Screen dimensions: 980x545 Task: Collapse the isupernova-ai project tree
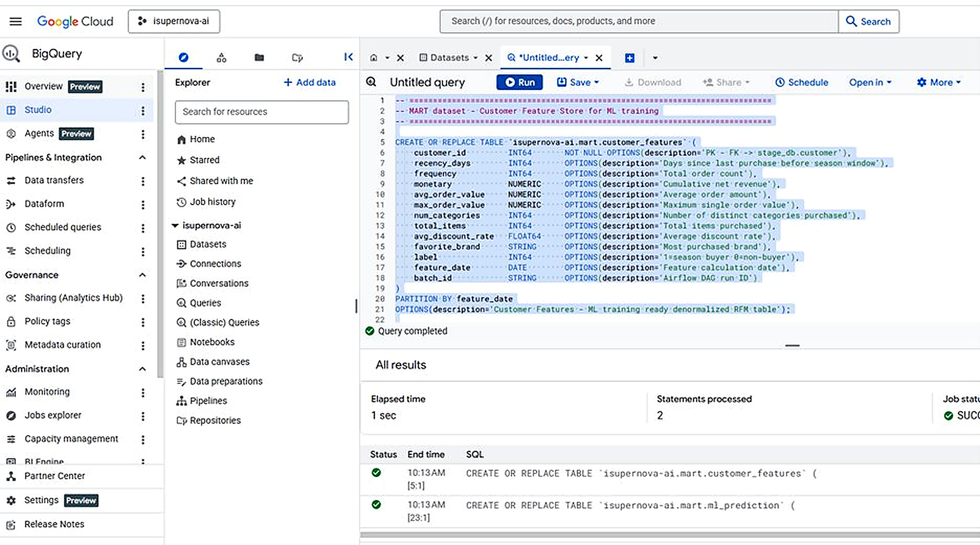coord(175,225)
